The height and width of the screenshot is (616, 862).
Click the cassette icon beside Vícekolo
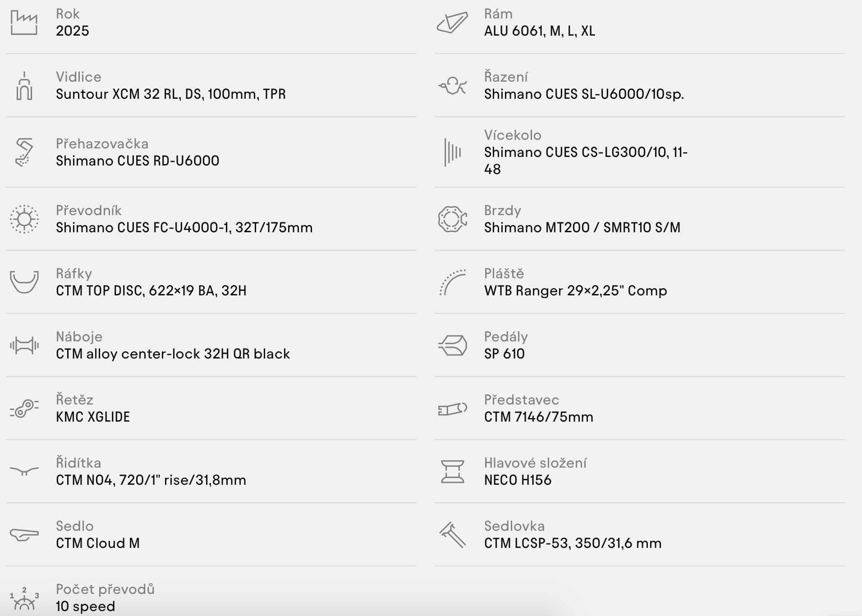pos(453,152)
